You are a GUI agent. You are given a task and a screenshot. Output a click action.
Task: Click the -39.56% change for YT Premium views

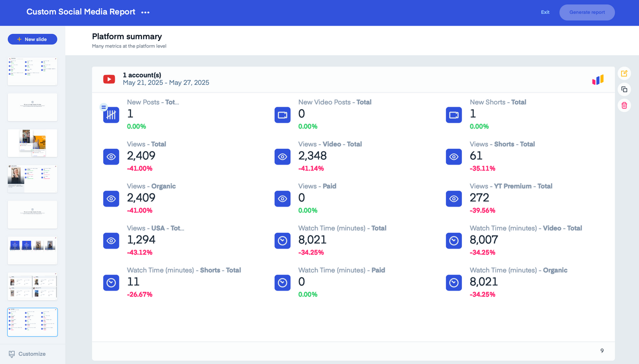[x=482, y=211]
